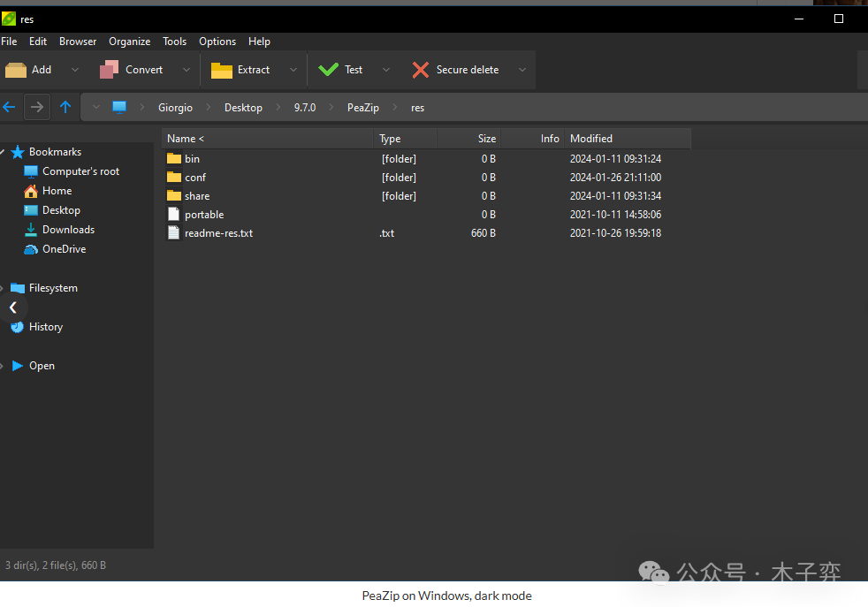Click the Add archive toolbar icon
Screen dimensions: 868x607
click(x=16, y=70)
